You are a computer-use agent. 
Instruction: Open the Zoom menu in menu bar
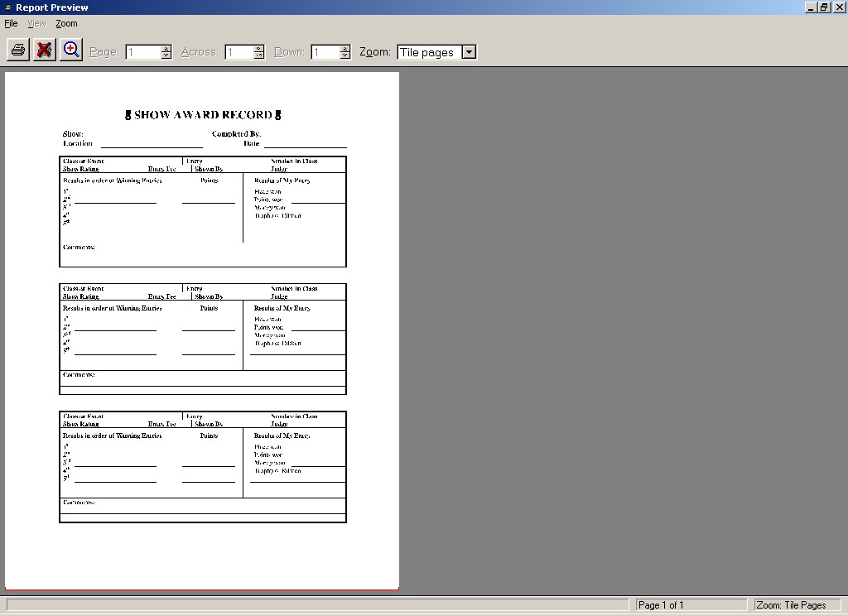(66, 23)
